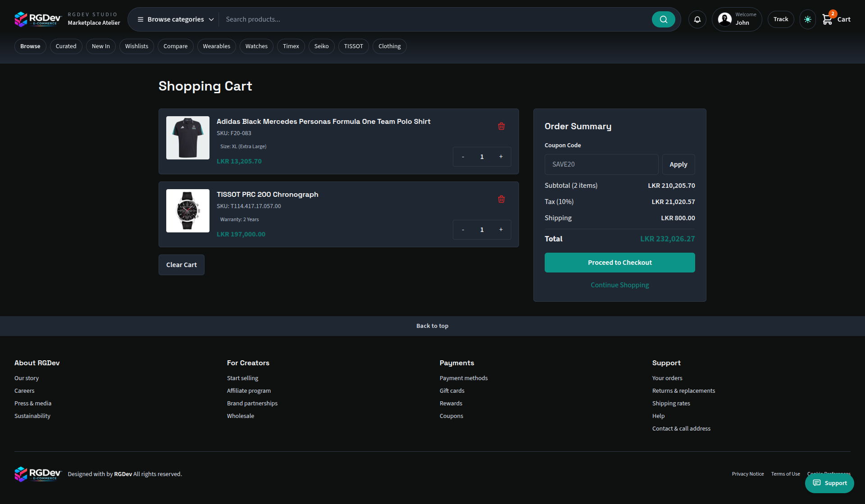Image resolution: width=865 pixels, height=504 pixels.
Task: Open the hamburger menu beside Browse categories
Action: pyautogui.click(x=140, y=19)
